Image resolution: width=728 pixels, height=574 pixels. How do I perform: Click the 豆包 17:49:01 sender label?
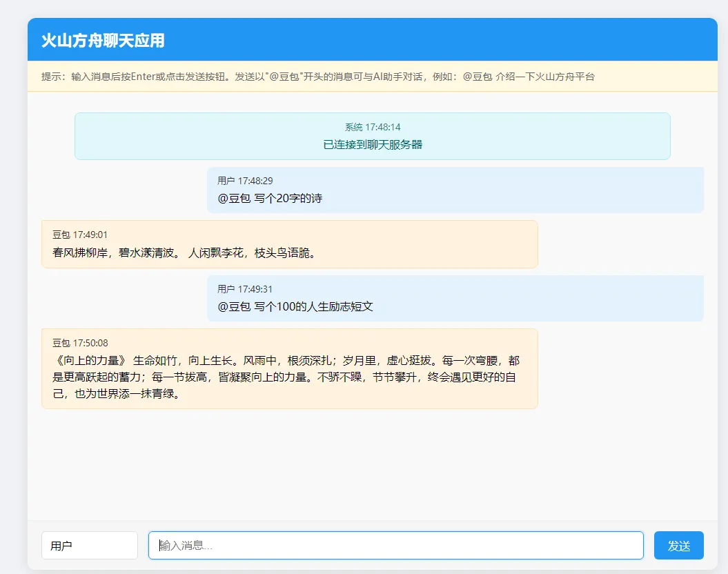80,235
